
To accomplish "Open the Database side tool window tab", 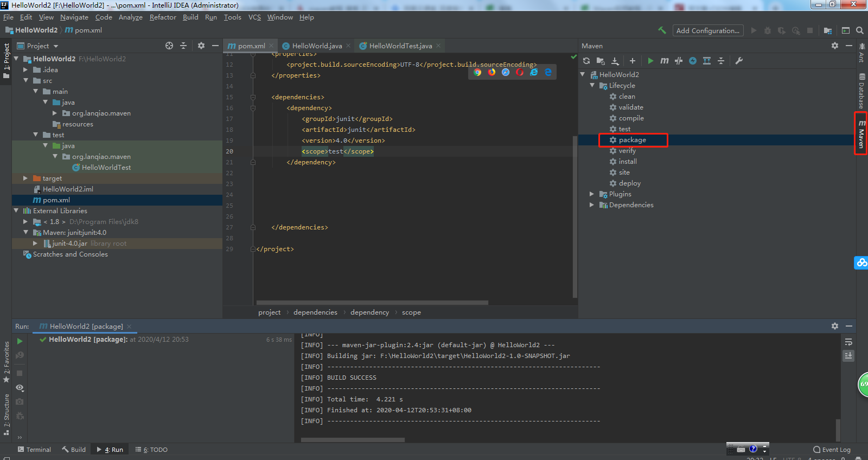I will click(861, 91).
